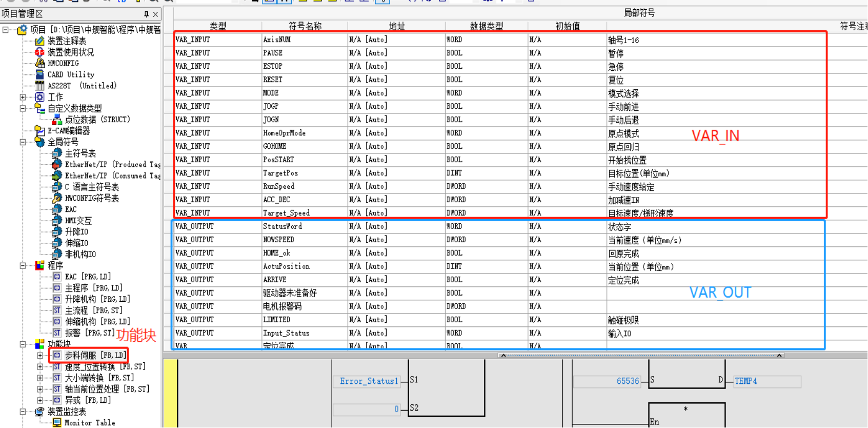
Task: Click the AS228T device icon
Action: (39, 86)
